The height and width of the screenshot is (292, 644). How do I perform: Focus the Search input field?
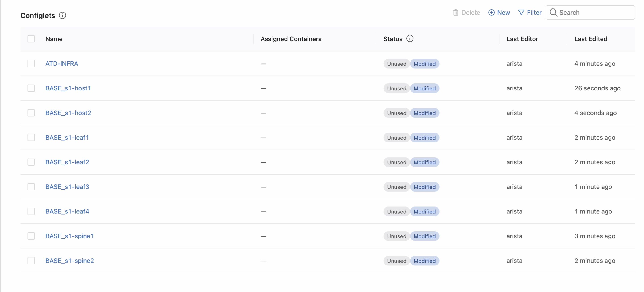pos(595,13)
